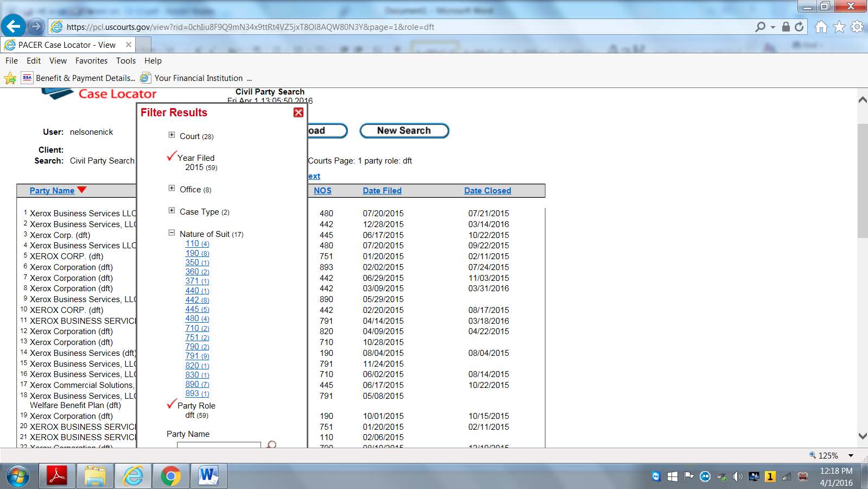Screen dimensions: 868x489
Task: Click the padlock security icon
Action: click(785, 27)
